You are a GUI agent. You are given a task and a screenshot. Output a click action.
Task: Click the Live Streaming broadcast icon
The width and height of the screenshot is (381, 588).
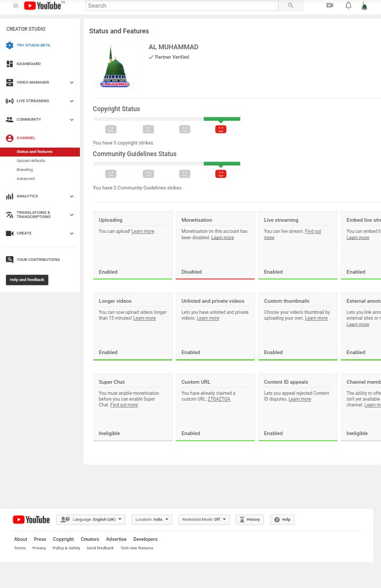point(10,101)
